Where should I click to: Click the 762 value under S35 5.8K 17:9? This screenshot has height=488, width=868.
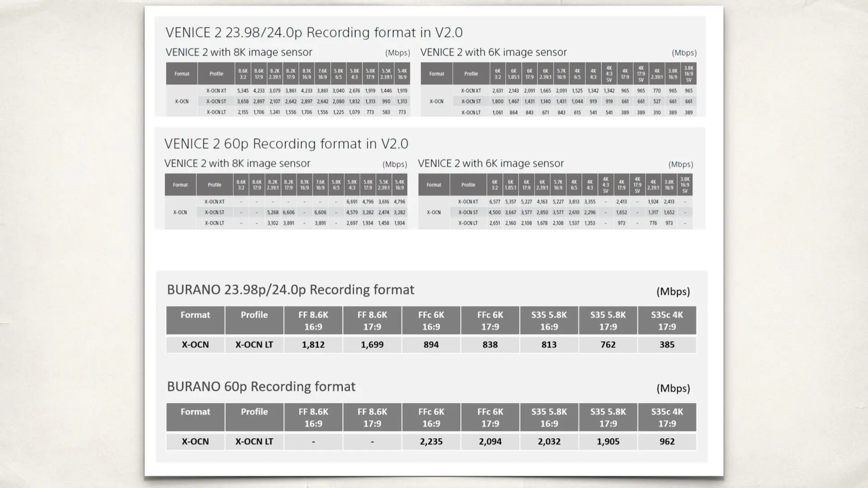pyautogui.click(x=608, y=345)
